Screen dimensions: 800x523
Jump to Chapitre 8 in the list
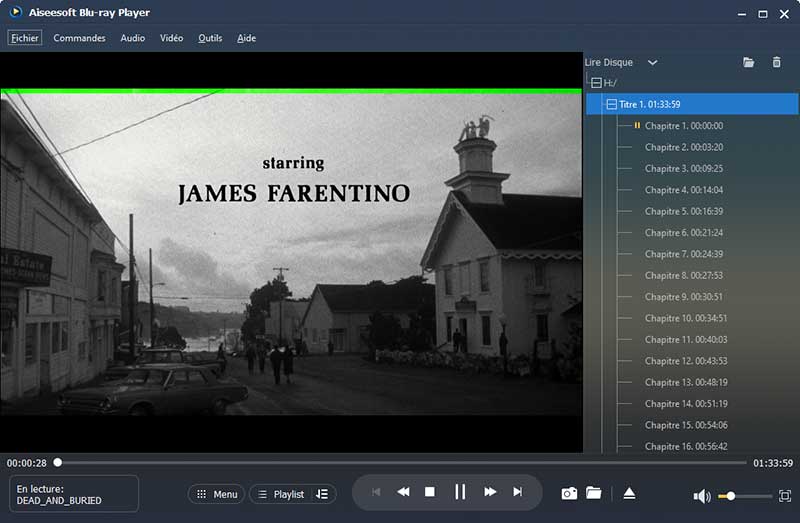tap(683, 275)
